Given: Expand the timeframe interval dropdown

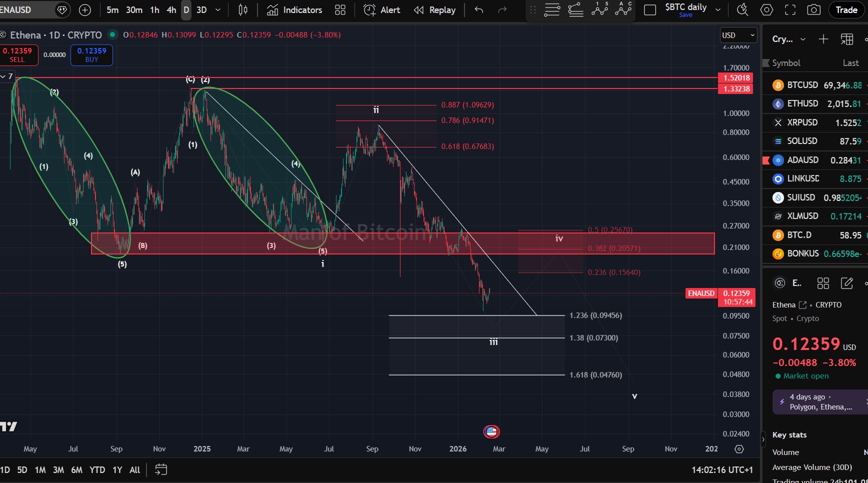Looking at the screenshot, I should click(218, 10).
